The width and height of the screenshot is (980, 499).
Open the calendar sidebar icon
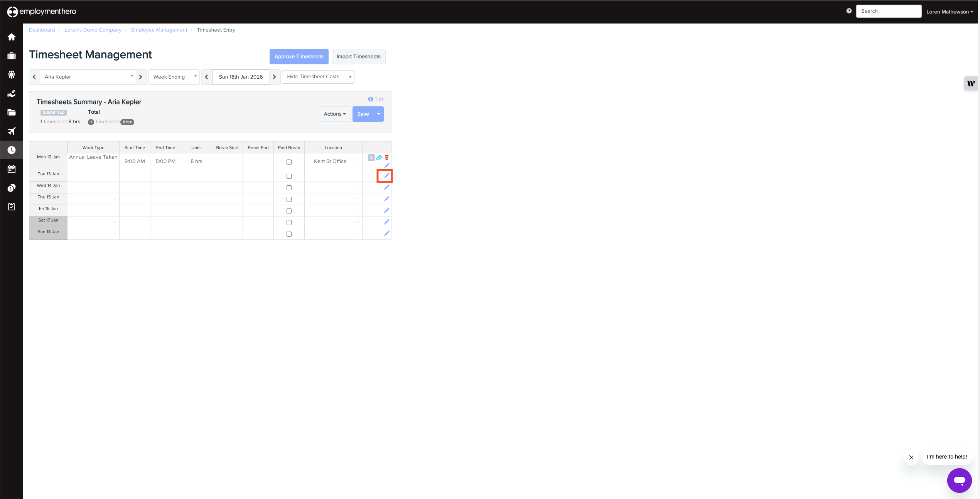[12, 169]
